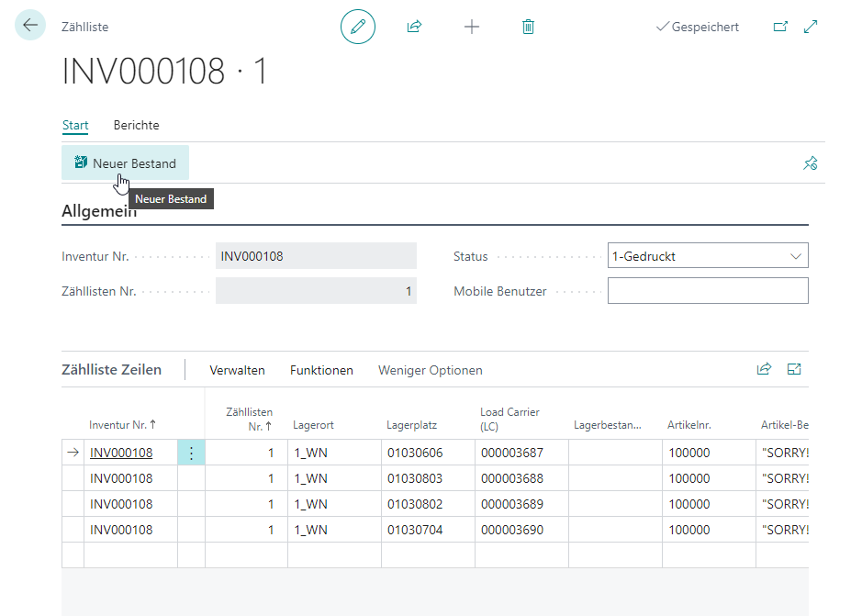Click the Mobile Benutzer input field

[708, 291]
